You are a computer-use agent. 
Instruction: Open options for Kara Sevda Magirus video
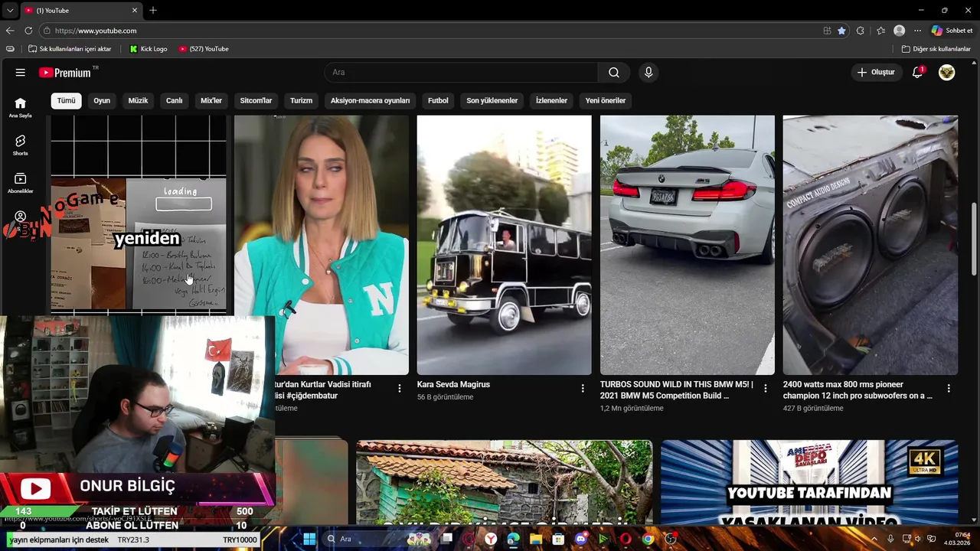(582, 389)
